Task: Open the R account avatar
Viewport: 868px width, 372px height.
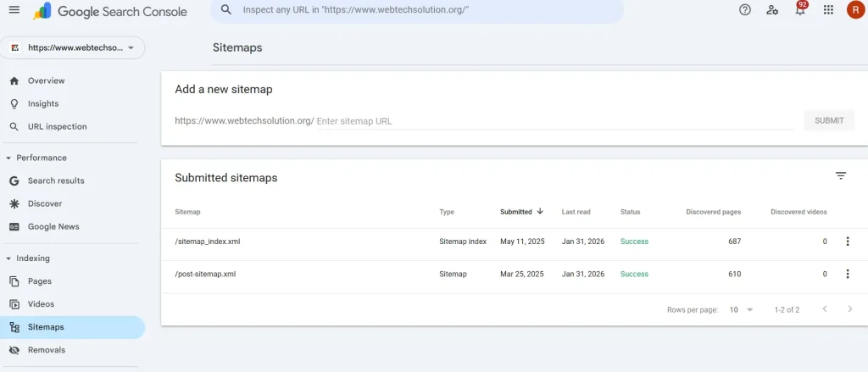Action: [856, 10]
